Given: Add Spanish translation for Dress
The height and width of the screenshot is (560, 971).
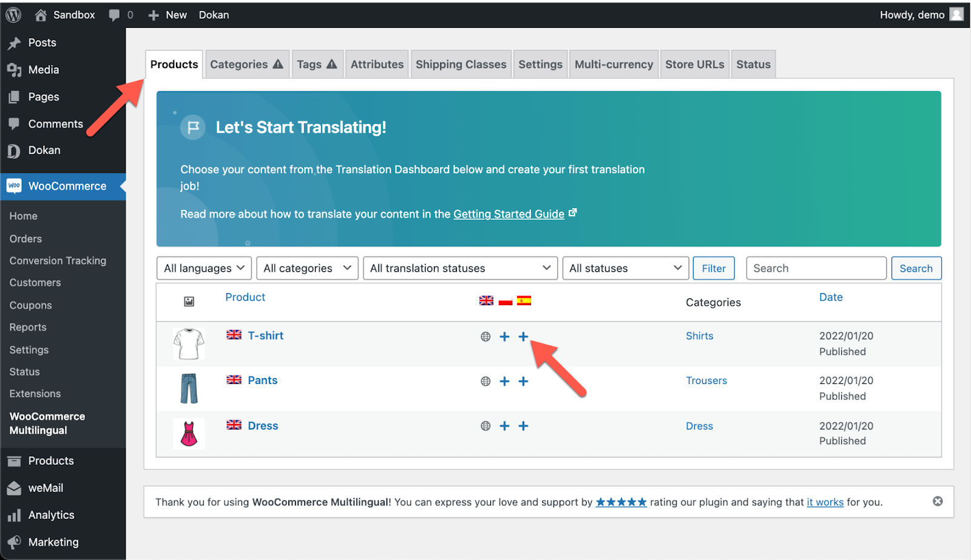Looking at the screenshot, I should [524, 426].
